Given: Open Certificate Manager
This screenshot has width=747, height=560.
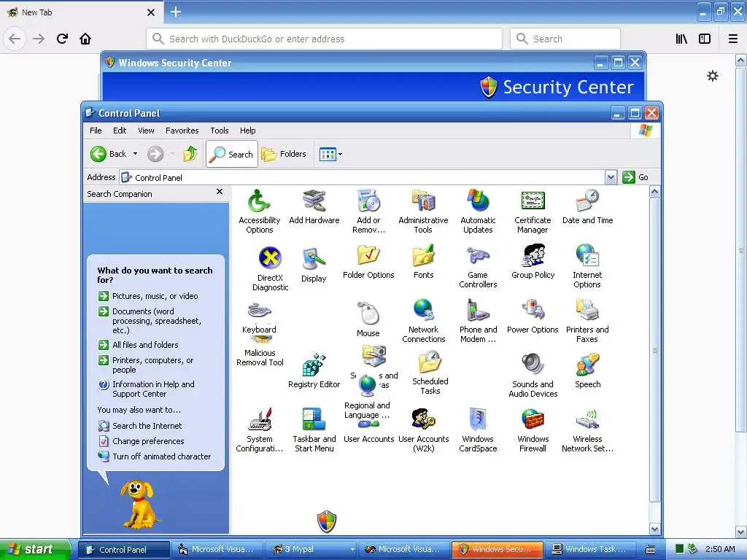Looking at the screenshot, I should 533,211.
